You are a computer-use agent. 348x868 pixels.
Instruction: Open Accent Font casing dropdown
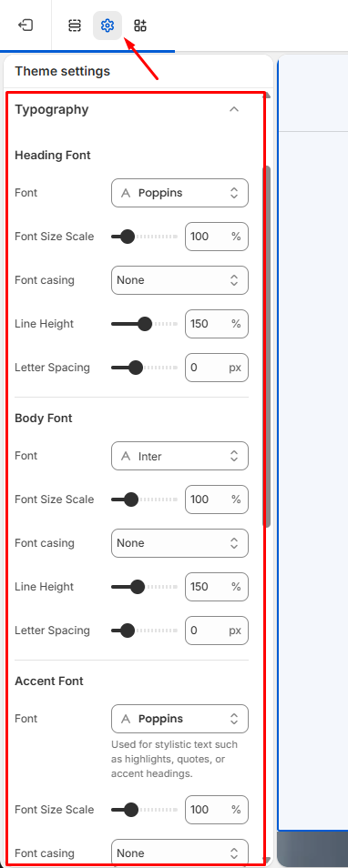click(179, 853)
